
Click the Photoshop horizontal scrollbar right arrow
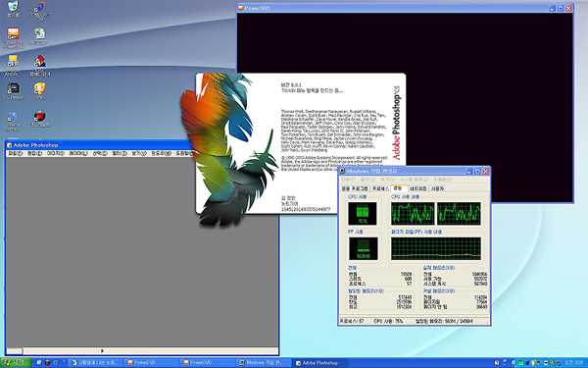pos(102,350)
